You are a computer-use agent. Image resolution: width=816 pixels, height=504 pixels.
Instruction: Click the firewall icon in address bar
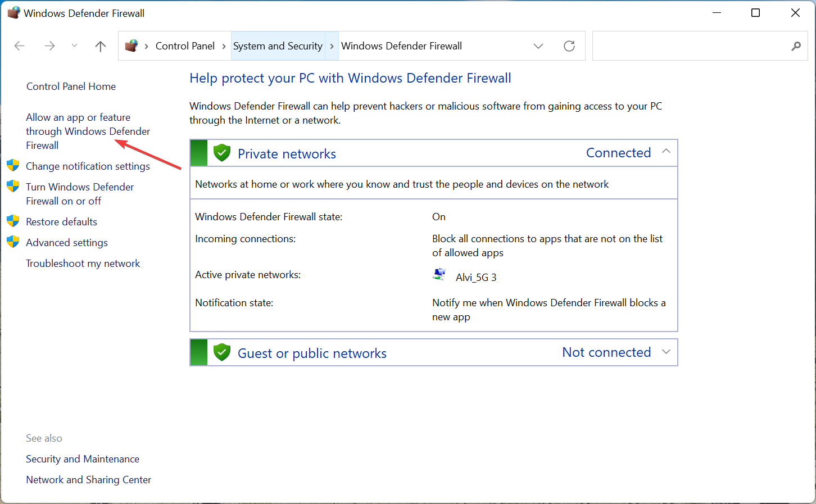(x=132, y=46)
